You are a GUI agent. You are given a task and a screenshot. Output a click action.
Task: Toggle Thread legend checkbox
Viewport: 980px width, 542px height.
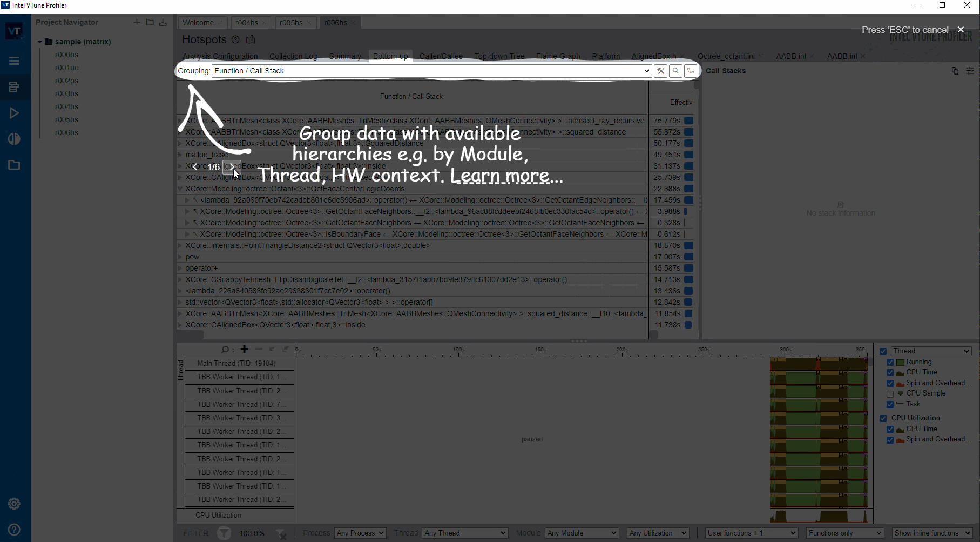click(x=883, y=351)
